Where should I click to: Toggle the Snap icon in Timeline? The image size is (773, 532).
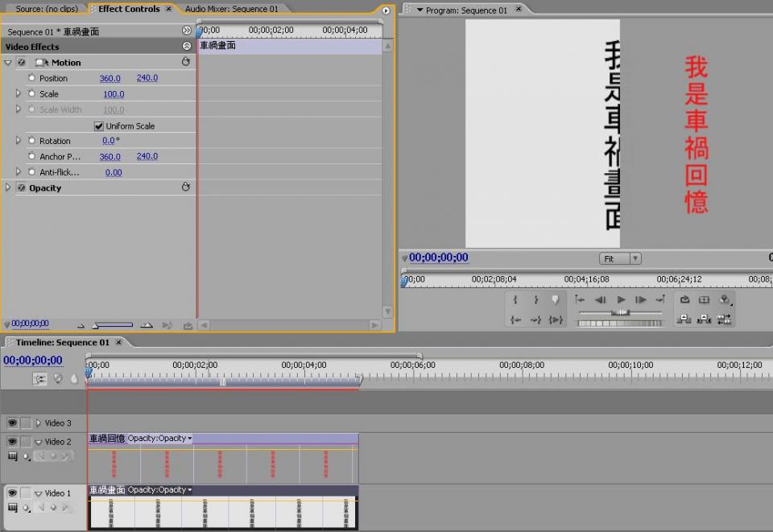39,378
